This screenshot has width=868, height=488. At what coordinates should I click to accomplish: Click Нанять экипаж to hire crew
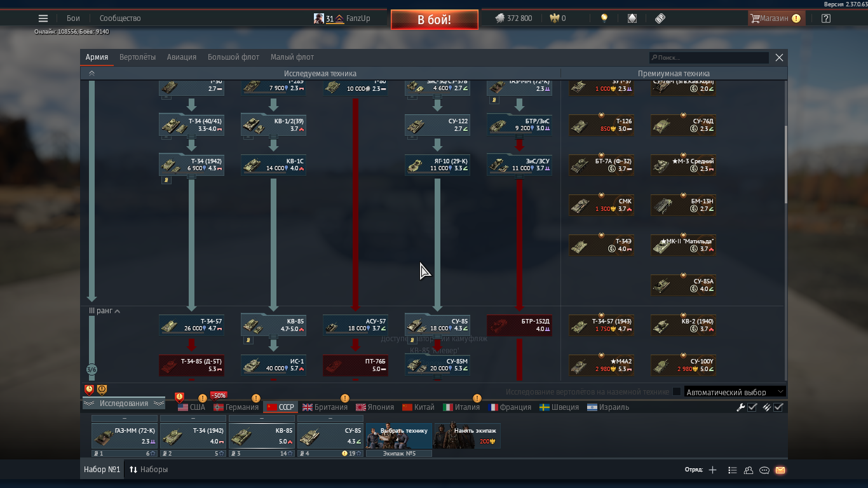(467, 436)
